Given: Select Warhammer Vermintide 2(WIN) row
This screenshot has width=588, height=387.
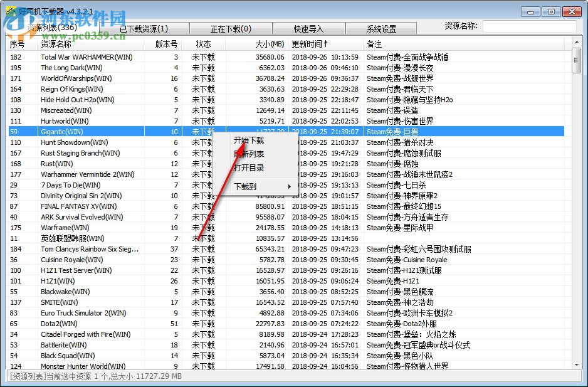Looking at the screenshot, I should pyautogui.click(x=285, y=174).
